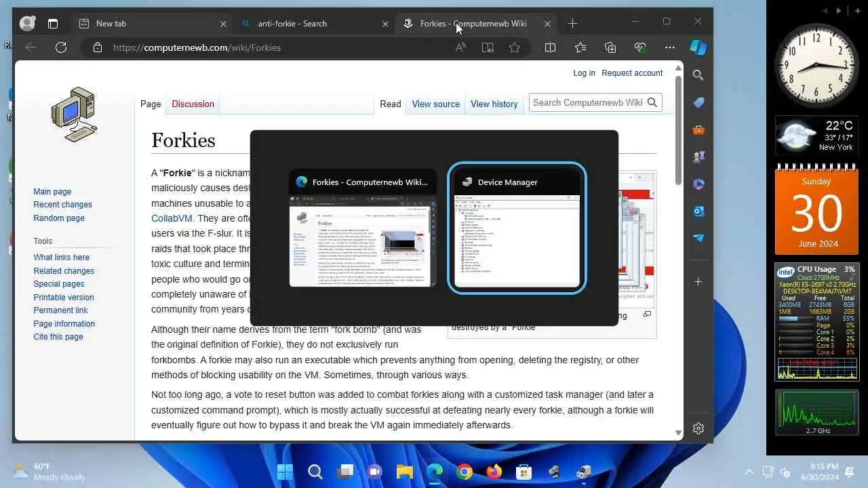The width and height of the screenshot is (868, 488).
Task: Open Immersive Reader icon
Action: coord(488,47)
